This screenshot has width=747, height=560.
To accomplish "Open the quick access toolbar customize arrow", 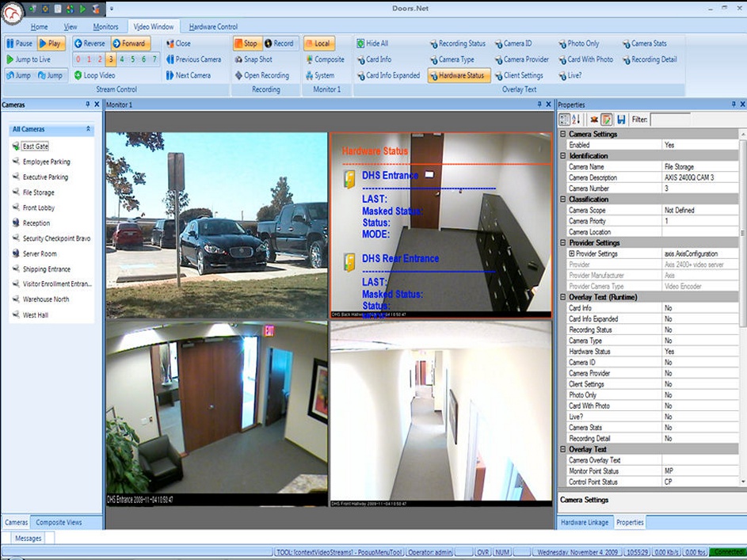I will 112,9.
